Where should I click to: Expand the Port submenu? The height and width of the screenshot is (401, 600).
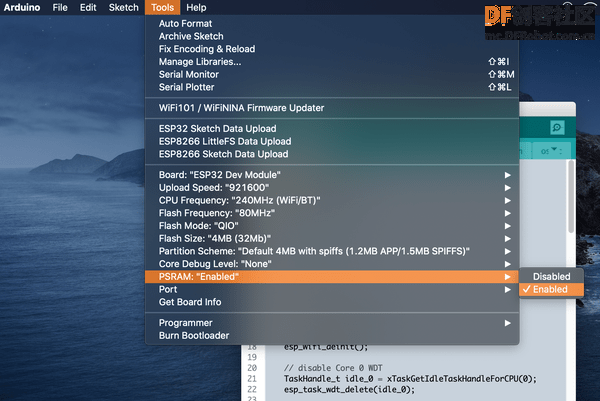(332, 289)
